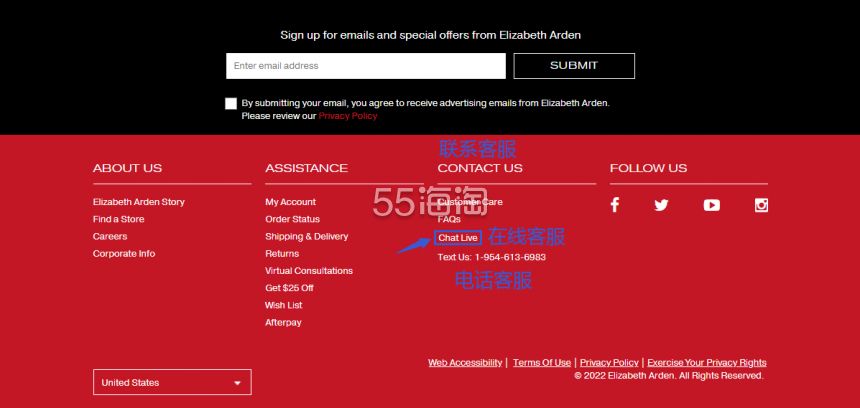The height and width of the screenshot is (408, 860).
Task: Open the Terms Of Use link
Action: point(542,362)
